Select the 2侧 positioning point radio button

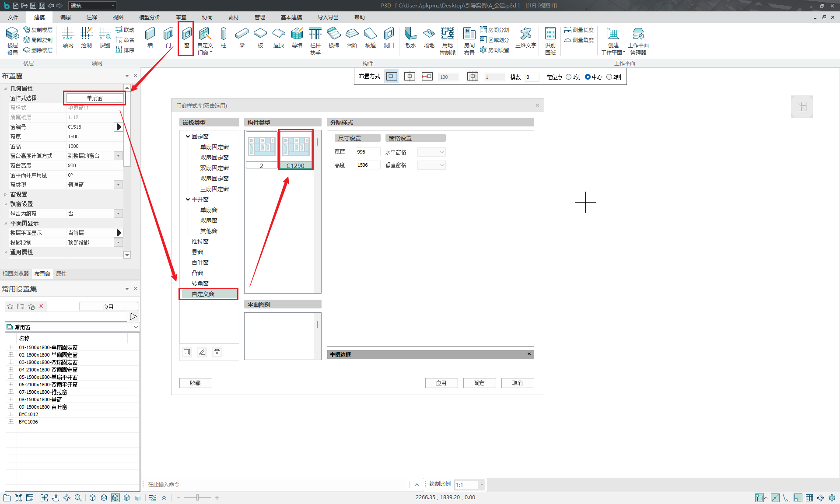[609, 77]
